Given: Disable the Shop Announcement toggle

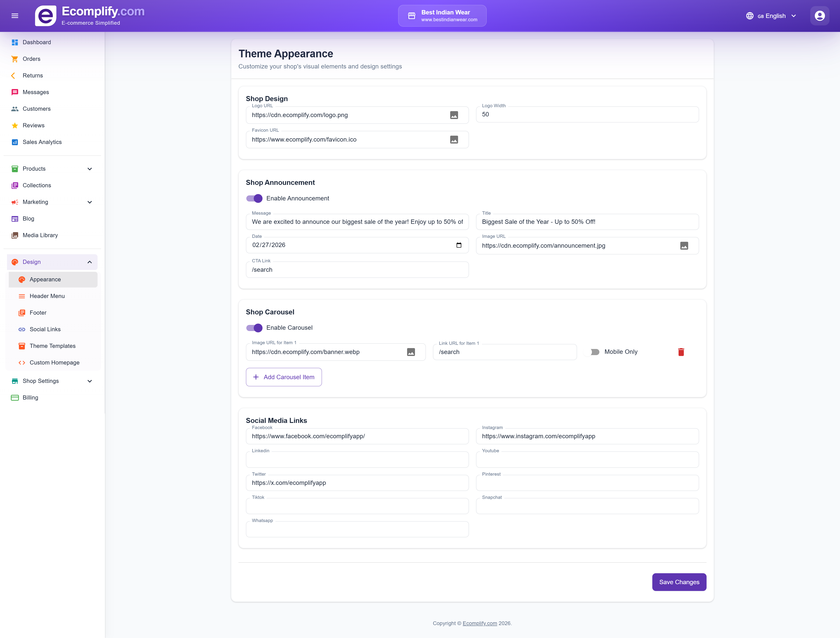Looking at the screenshot, I should point(254,198).
